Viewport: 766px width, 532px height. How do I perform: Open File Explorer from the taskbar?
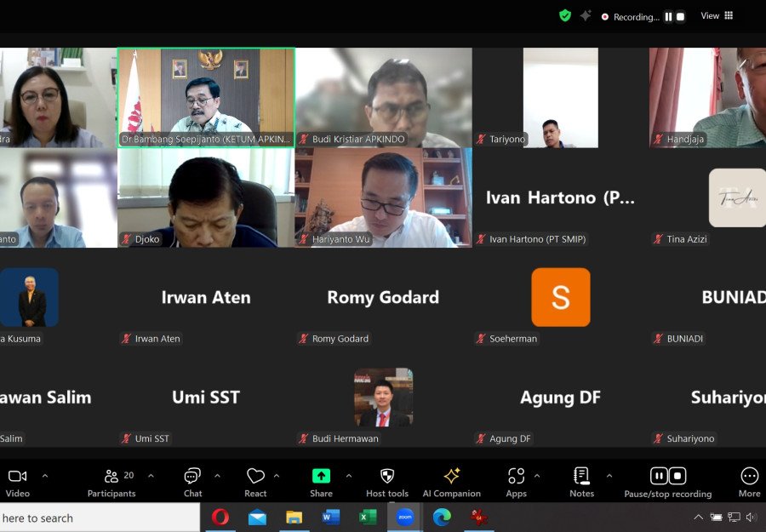click(294, 517)
